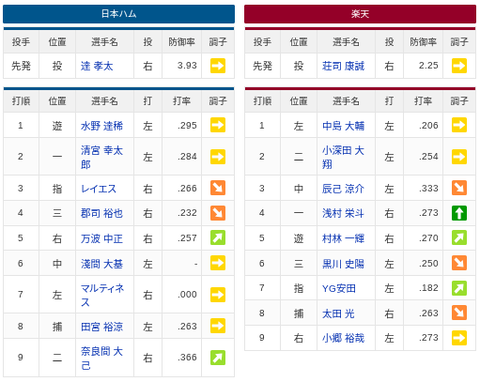Viewport: 480px width, 382px height.
Task: Click the green condition arrow for 村林 一輝
Action: pyautogui.click(x=459, y=238)
